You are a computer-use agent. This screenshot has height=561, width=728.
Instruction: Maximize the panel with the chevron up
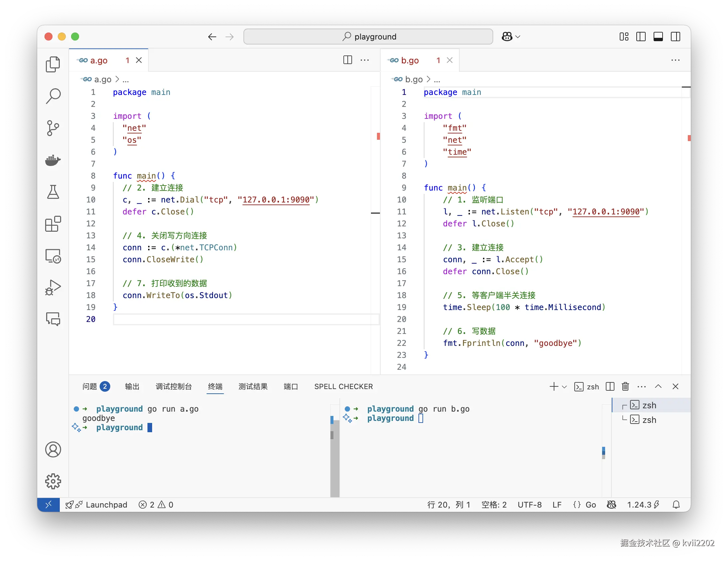658,386
